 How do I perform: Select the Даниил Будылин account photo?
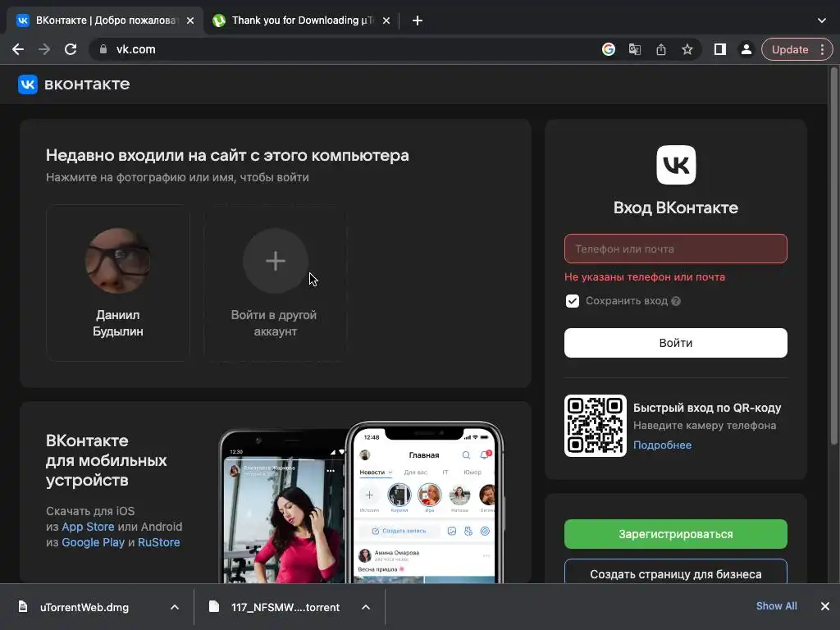(118, 261)
